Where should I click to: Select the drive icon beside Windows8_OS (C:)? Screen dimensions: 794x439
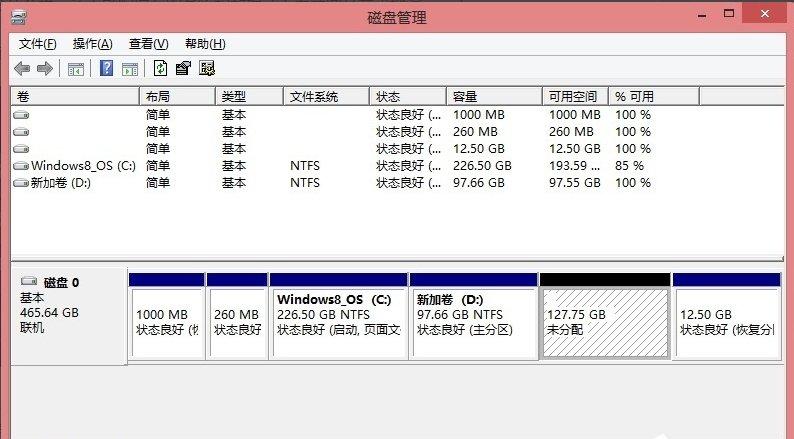click(x=21, y=166)
